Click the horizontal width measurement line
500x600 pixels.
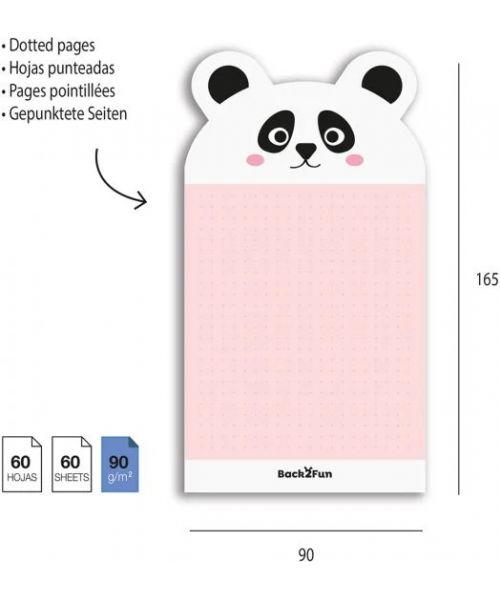click(306, 531)
